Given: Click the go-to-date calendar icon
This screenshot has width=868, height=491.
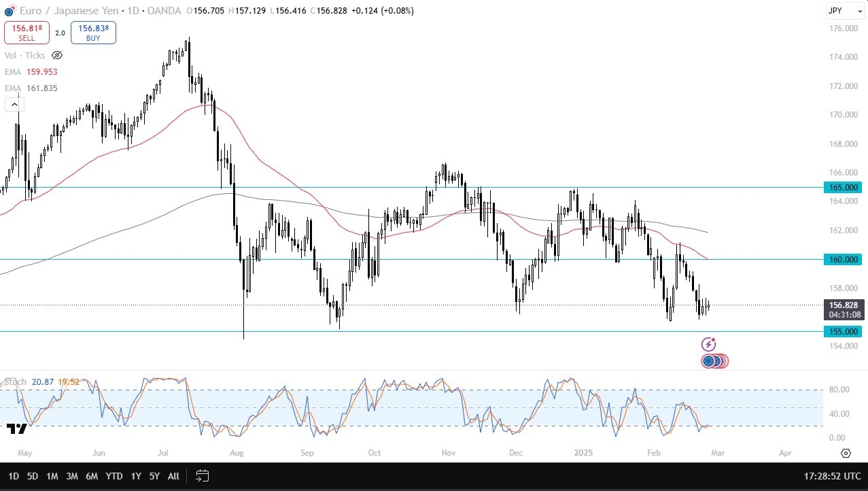Looking at the screenshot, I should point(202,476).
